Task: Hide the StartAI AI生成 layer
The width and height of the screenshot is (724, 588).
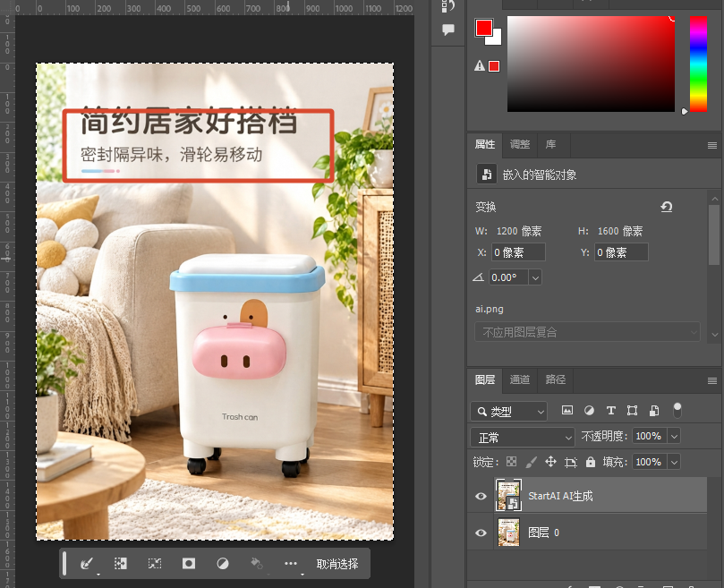Action: click(x=481, y=496)
